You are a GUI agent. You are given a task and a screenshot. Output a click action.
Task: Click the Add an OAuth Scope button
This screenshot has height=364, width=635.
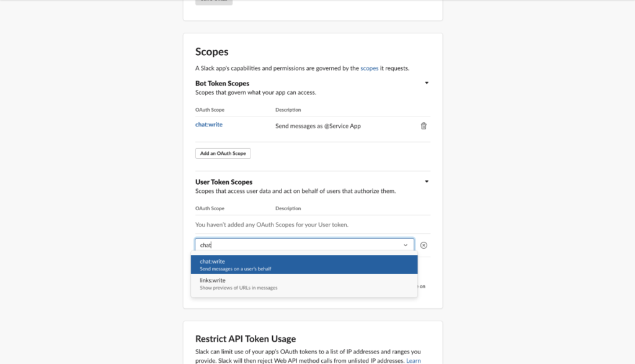pos(223,153)
